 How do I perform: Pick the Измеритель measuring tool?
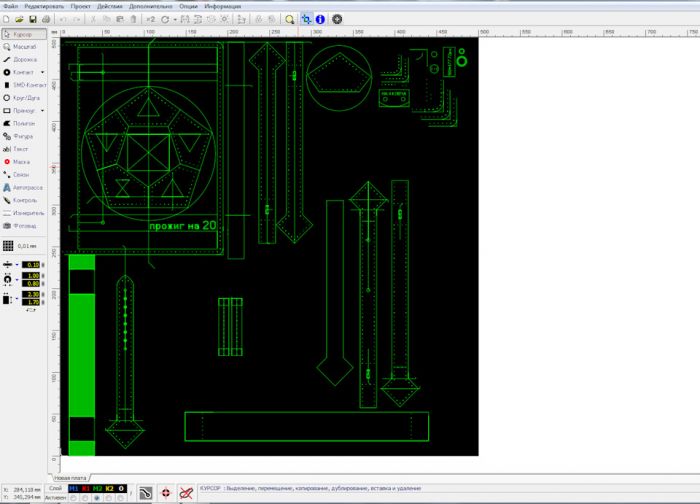25,213
